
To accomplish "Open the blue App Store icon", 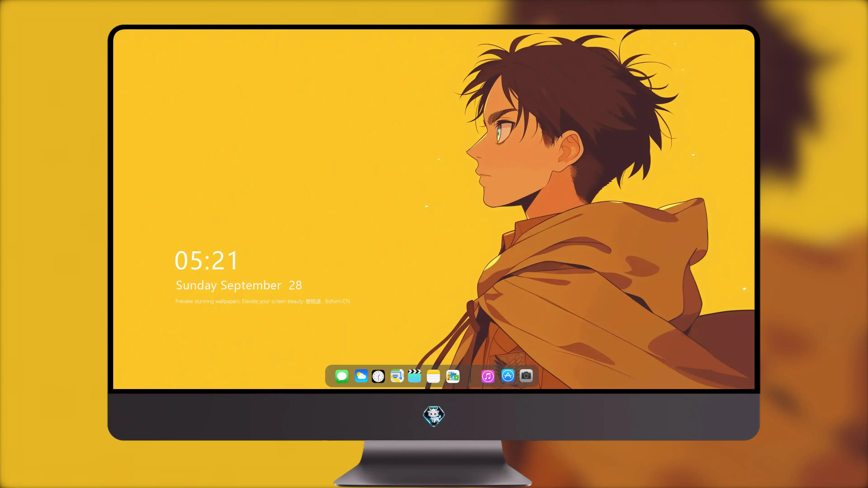I will [x=508, y=375].
